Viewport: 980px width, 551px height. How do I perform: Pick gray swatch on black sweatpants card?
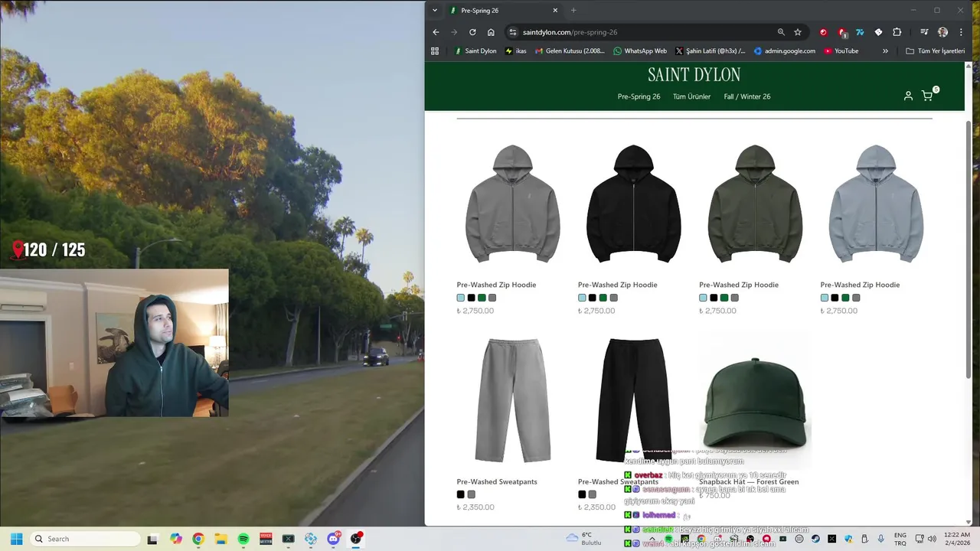click(x=592, y=494)
